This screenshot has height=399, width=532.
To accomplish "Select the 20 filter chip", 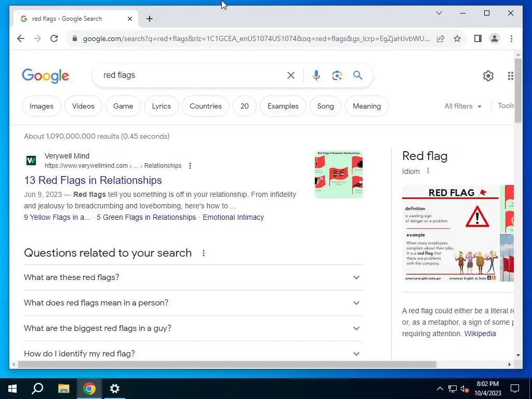I will click(x=245, y=106).
